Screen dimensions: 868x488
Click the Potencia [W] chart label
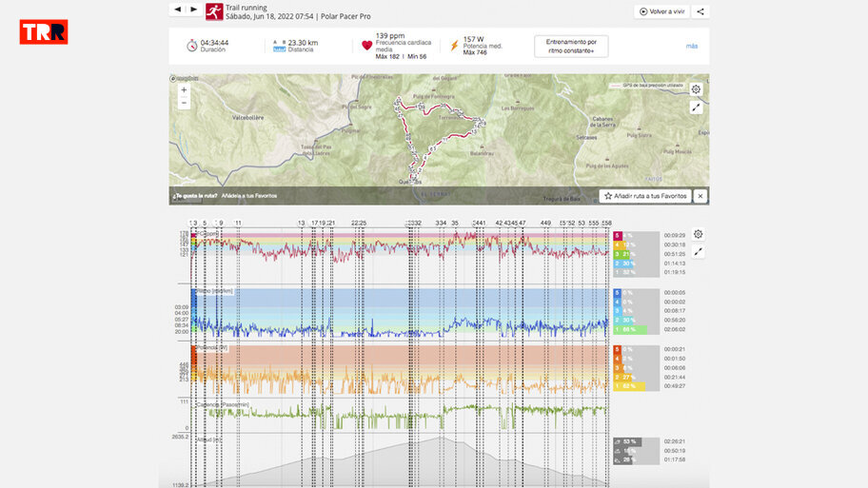(x=212, y=348)
